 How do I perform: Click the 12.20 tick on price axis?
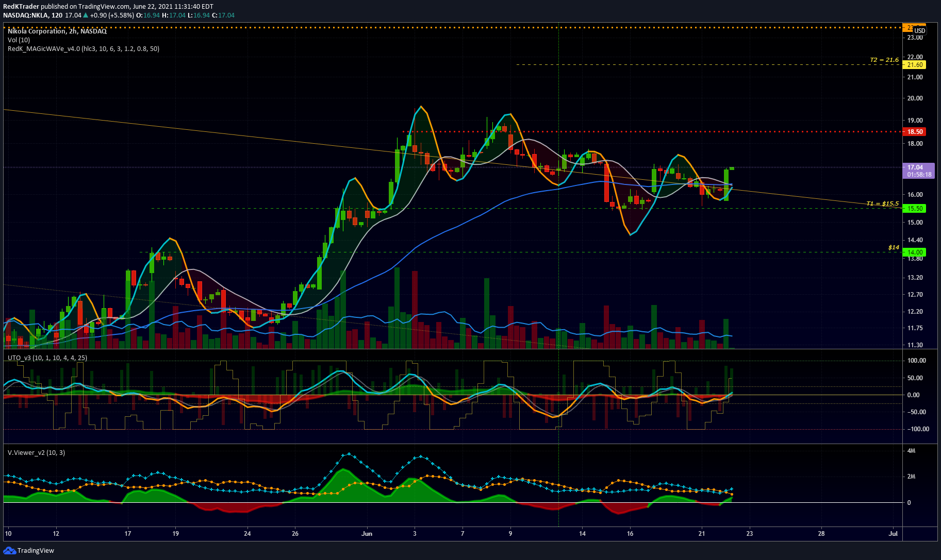915,312
